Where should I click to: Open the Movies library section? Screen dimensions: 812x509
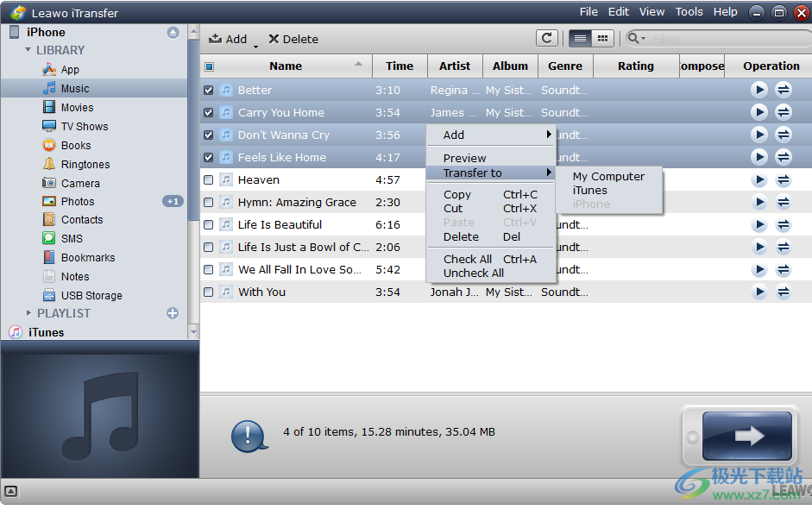77,108
